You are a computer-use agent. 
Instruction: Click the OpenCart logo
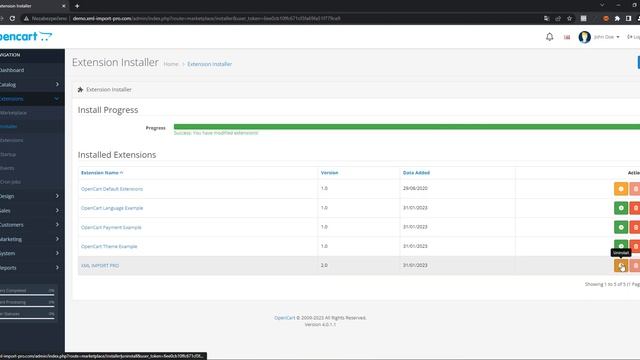tap(25, 36)
